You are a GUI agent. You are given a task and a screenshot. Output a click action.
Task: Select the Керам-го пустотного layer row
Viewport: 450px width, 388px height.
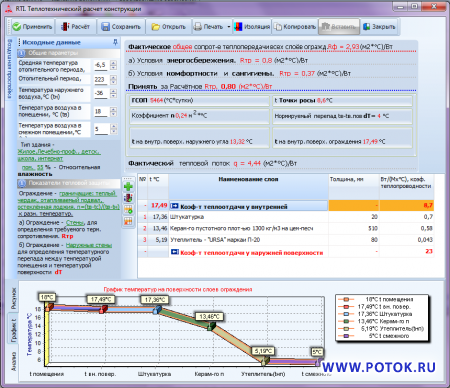(x=286, y=229)
